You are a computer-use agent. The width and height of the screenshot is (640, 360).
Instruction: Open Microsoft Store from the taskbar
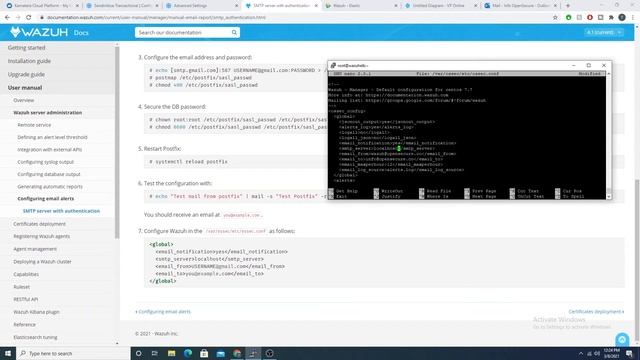coord(204,353)
